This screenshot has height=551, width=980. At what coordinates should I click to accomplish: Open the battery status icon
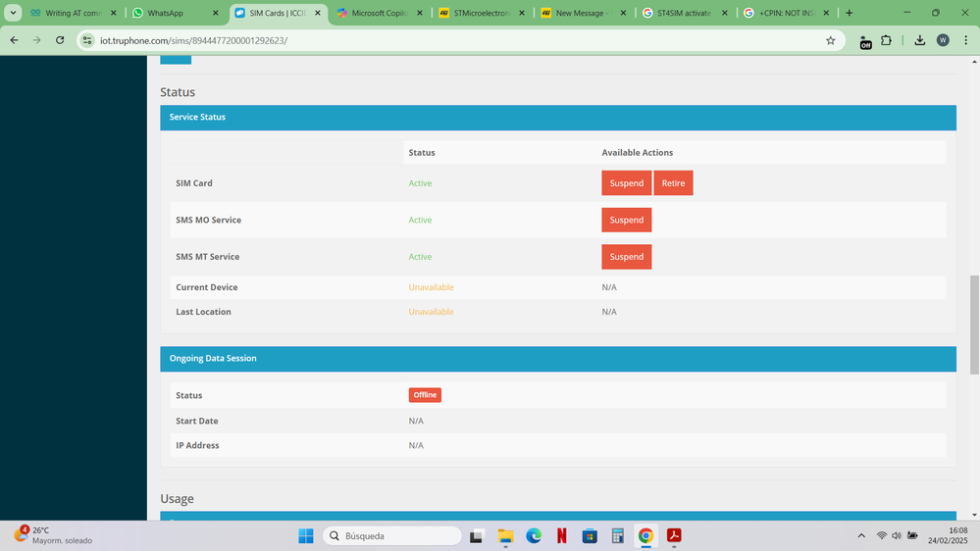(912, 535)
